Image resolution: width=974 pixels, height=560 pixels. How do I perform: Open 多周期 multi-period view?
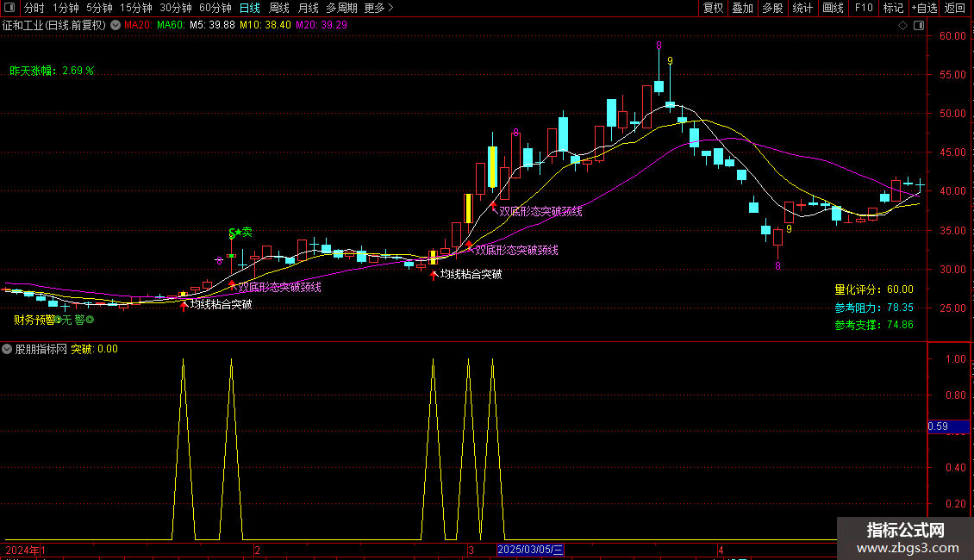pyautogui.click(x=341, y=8)
